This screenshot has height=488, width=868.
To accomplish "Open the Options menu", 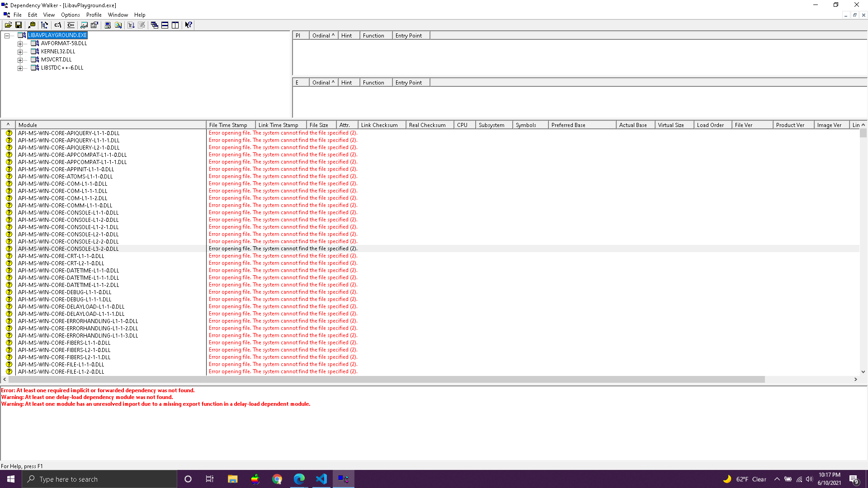I will [x=70, y=15].
